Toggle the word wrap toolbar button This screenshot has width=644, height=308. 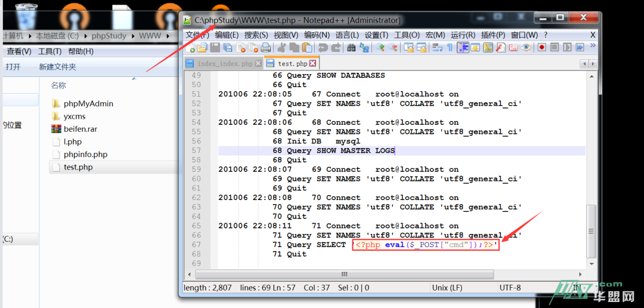point(436,48)
